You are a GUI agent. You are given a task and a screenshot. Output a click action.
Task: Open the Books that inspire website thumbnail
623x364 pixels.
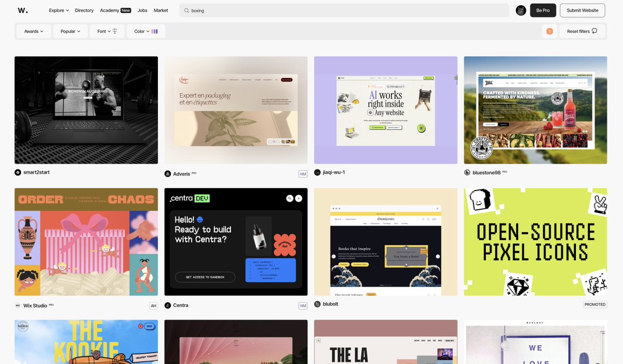click(x=386, y=242)
